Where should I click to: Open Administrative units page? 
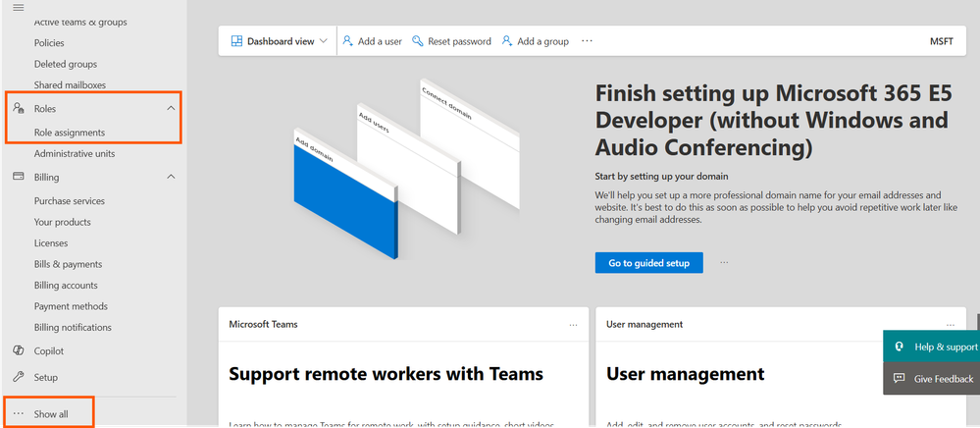[75, 153]
